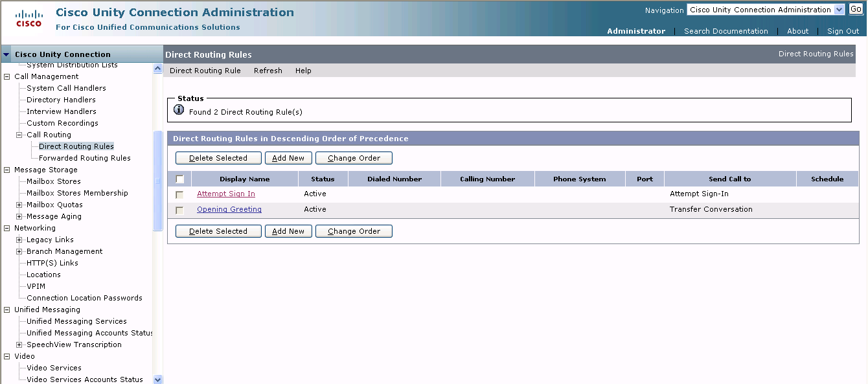Click the bottom Add New button
The image size is (868, 384).
(x=288, y=231)
